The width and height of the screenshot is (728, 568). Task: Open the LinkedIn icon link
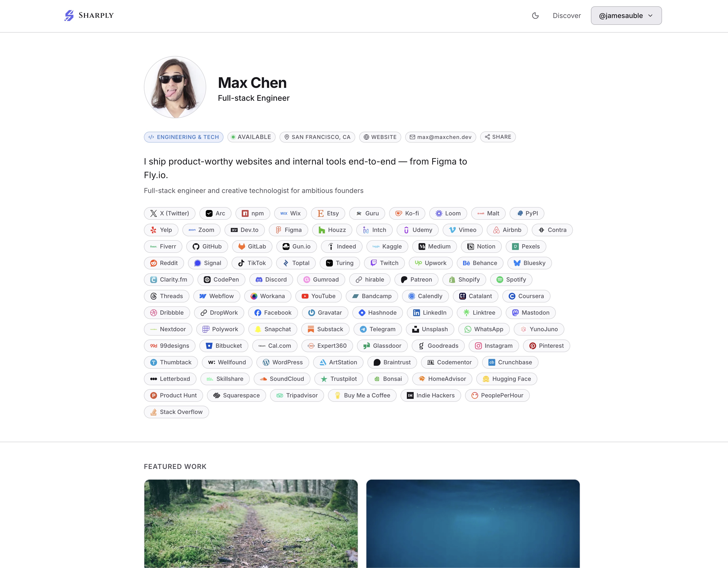click(430, 312)
